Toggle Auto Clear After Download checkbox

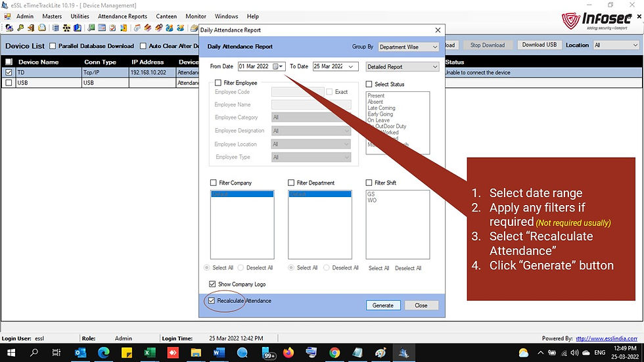pos(143,46)
